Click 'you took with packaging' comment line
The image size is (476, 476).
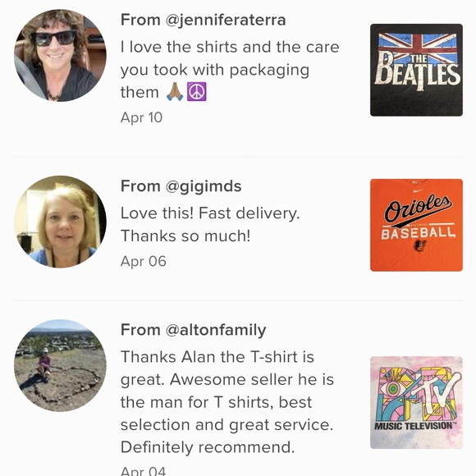tap(215, 70)
